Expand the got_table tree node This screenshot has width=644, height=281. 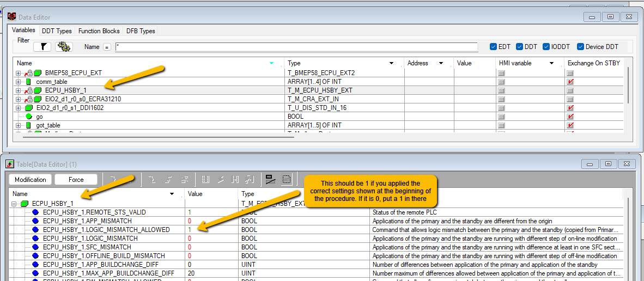18,125
